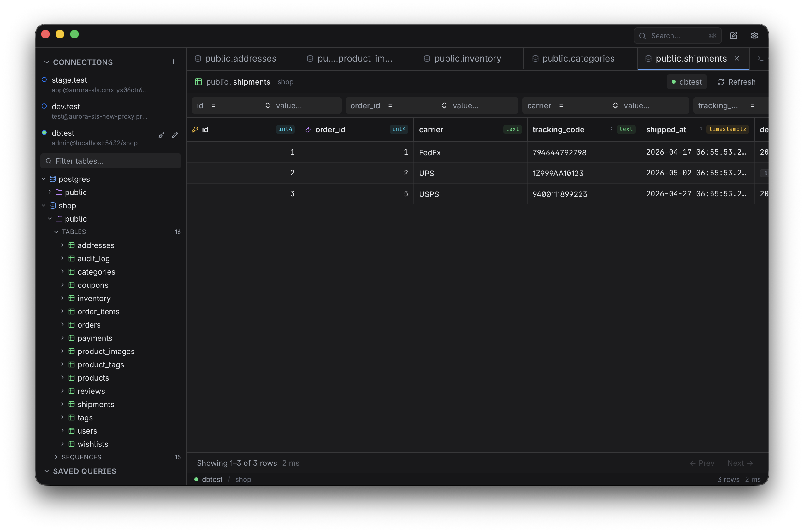Click the wishlists table icon
This screenshot has width=804, height=532.
tap(72, 444)
